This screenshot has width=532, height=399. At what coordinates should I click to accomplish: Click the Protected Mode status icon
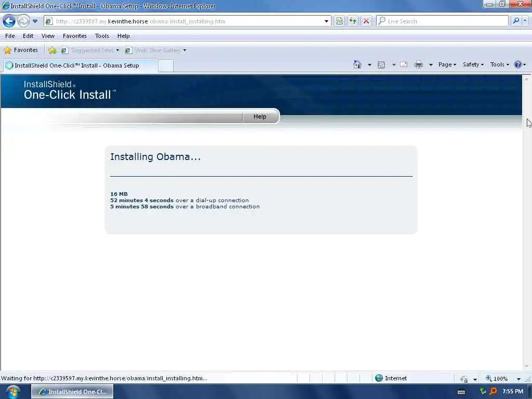coord(464,379)
